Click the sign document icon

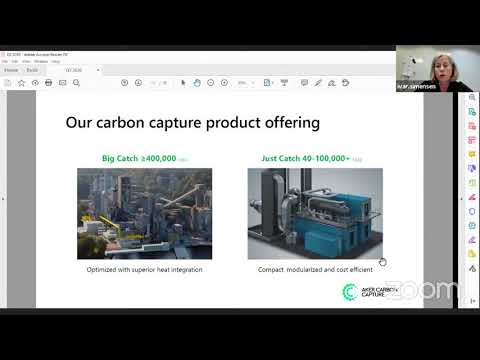pos(332,83)
